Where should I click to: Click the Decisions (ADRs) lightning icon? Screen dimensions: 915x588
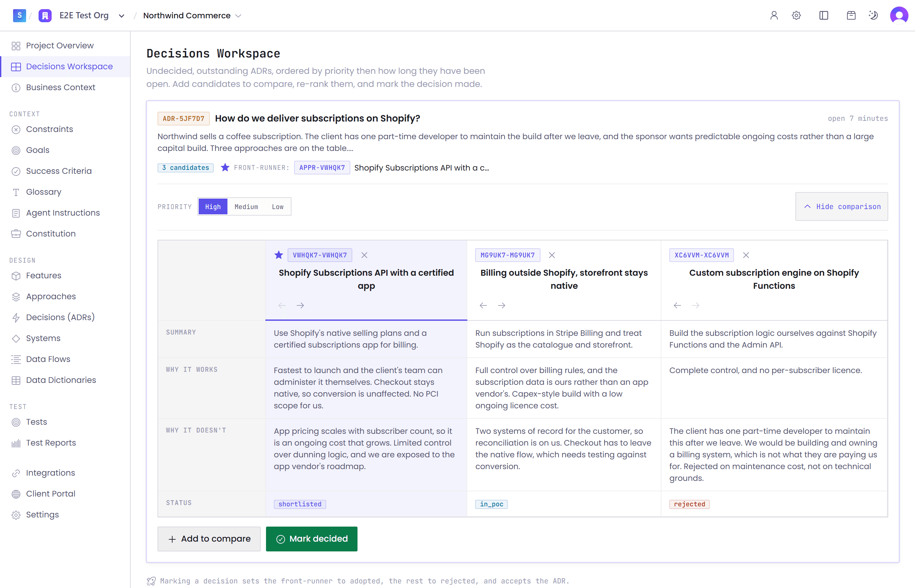[16, 318]
